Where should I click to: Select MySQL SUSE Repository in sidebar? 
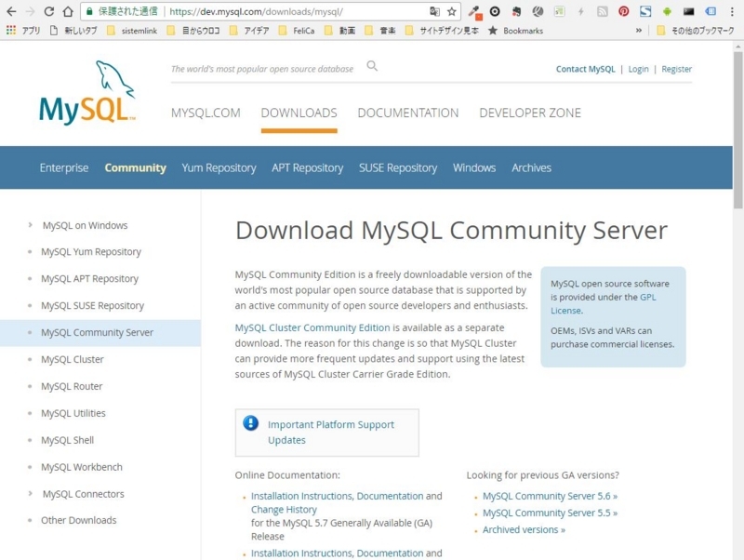click(92, 306)
